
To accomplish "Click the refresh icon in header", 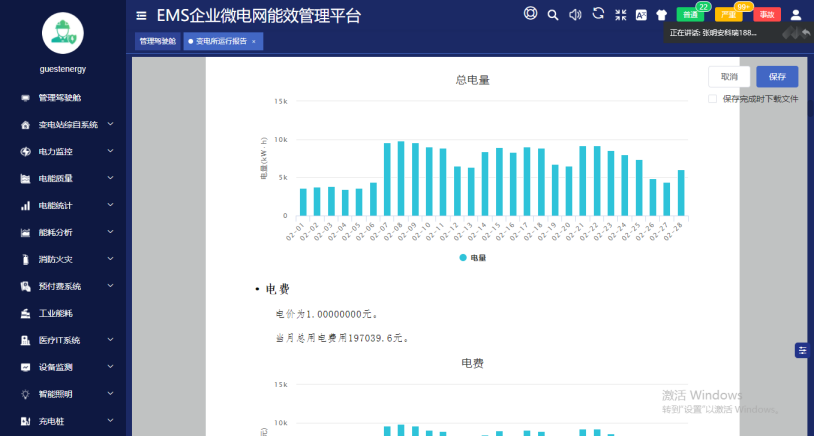I will (598, 14).
